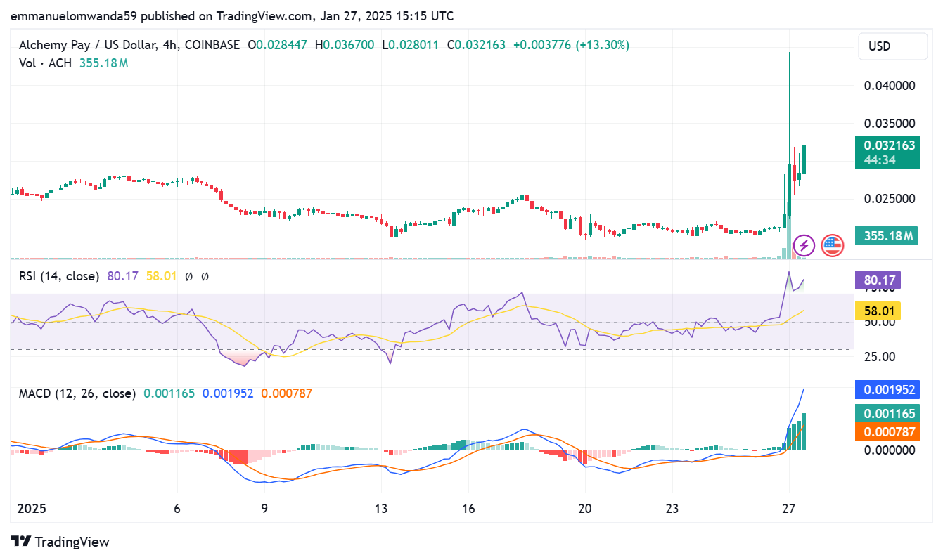This screenshot has height=560, width=943.
Task: Click the low value L0.028011 in header
Action: tap(411, 45)
